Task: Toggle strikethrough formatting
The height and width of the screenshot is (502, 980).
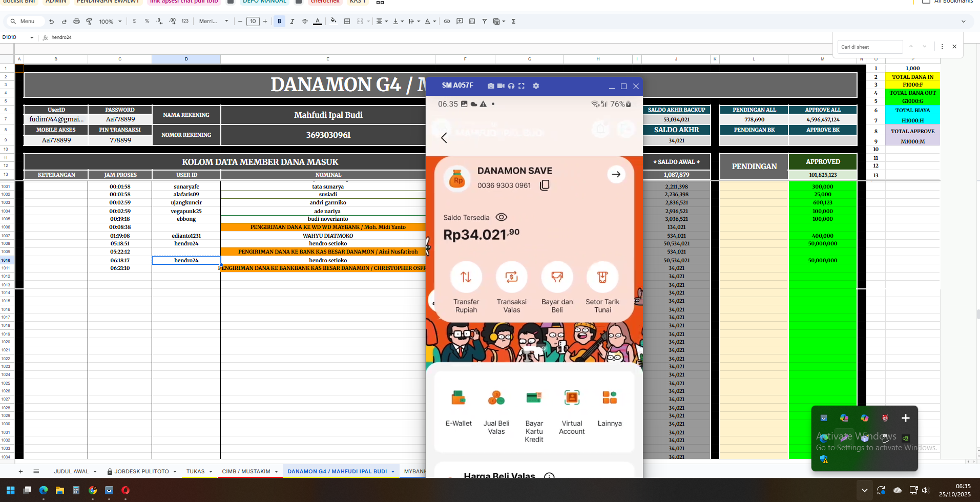Action: pos(305,21)
